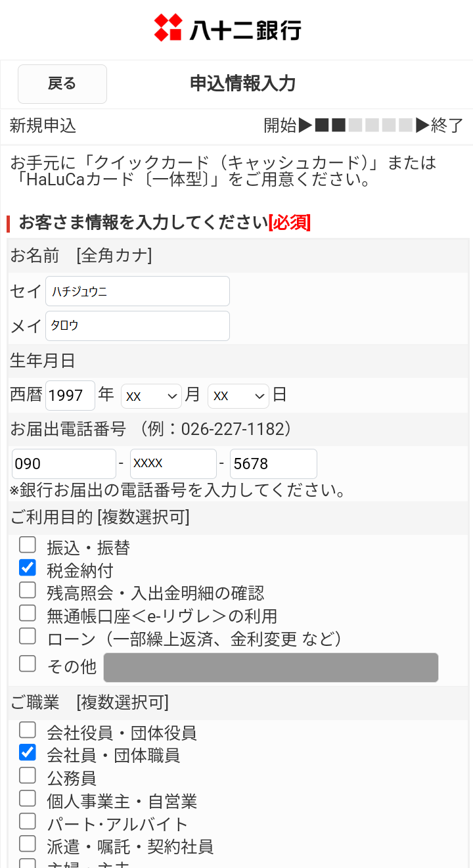The image size is (473, 868).
Task: Click the birth year field
Action: [x=70, y=396]
